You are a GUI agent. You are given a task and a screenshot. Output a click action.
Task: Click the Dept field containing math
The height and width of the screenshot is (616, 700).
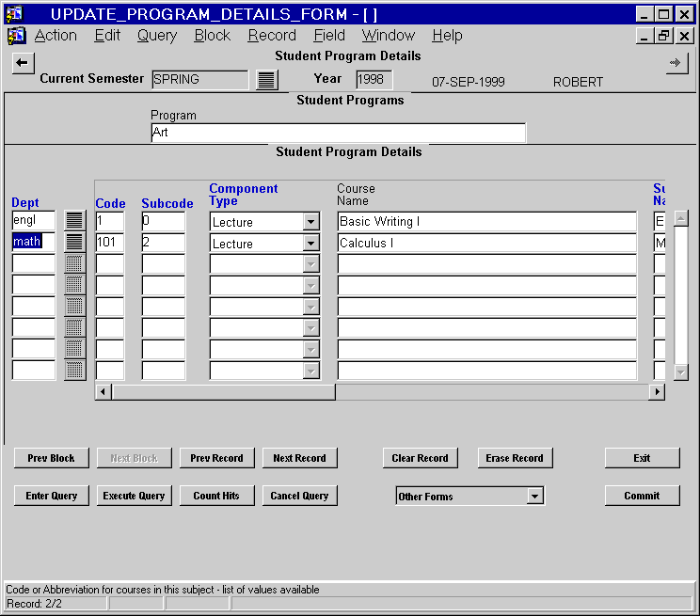click(34, 242)
